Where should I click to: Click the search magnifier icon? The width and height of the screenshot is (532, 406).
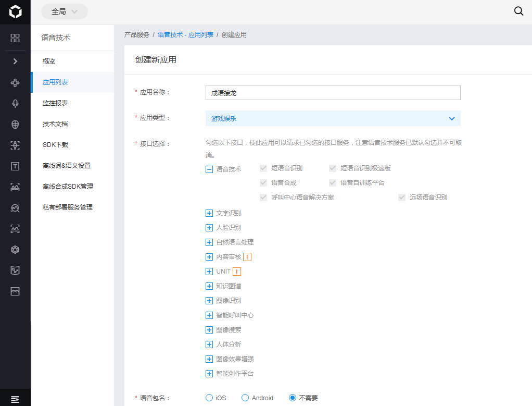[518, 11]
